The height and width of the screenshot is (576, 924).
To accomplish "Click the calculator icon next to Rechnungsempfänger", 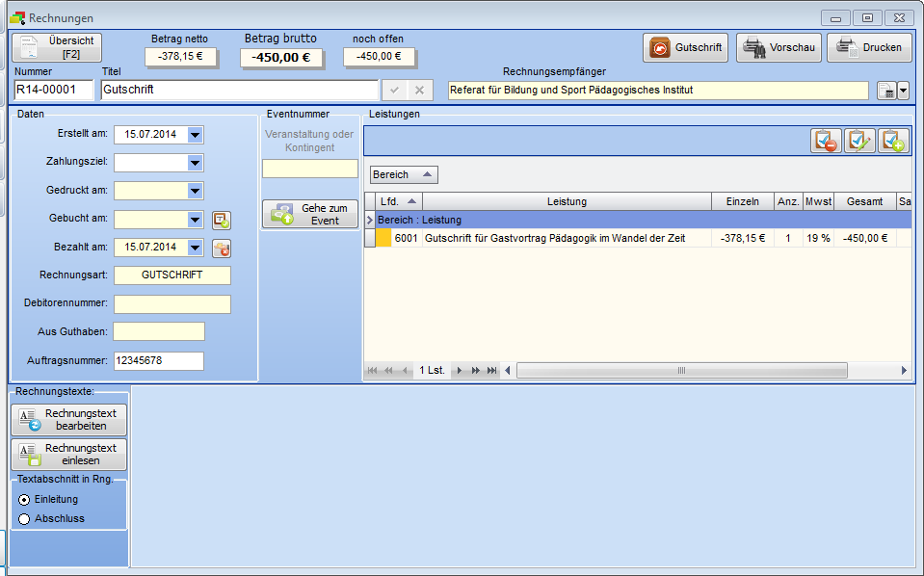I will 885,91.
